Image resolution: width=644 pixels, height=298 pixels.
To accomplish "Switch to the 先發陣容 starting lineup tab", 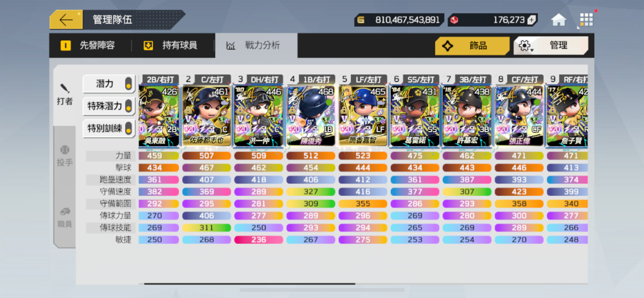I will click(x=88, y=45).
